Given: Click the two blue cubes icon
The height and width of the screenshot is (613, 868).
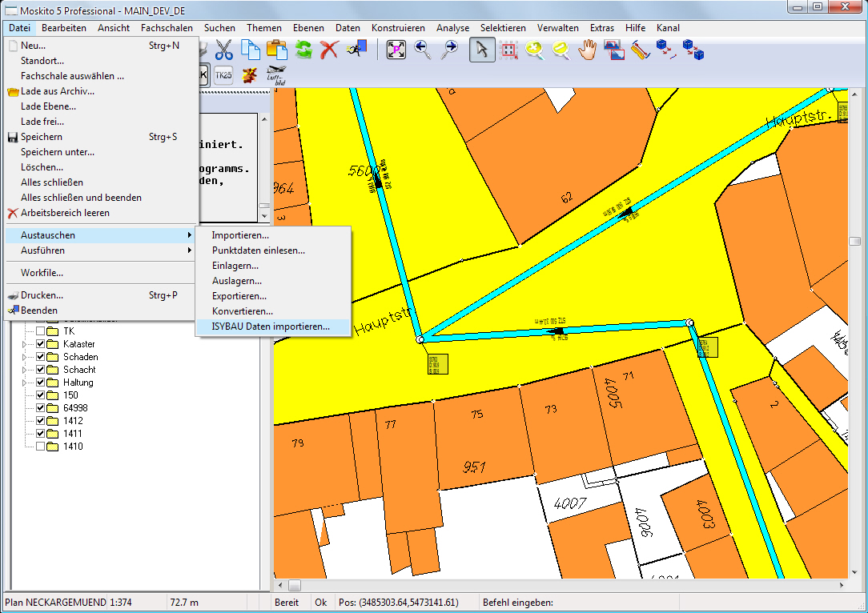Looking at the screenshot, I should tap(693, 50).
